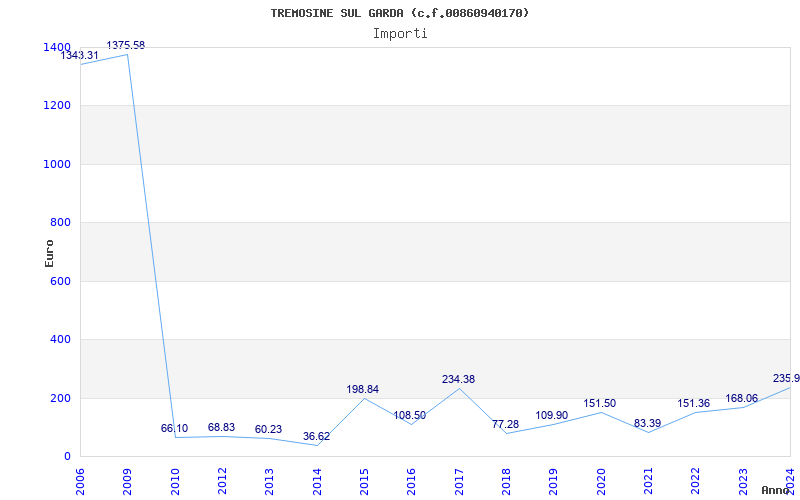Click x-axis year 2006
The height and width of the screenshot is (500, 800).
80,481
